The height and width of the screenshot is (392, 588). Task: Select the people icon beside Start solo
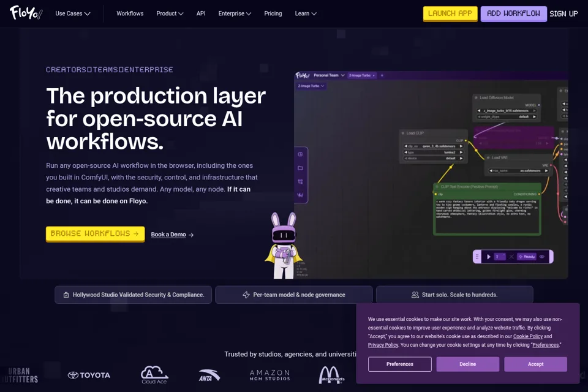[x=415, y=295]
